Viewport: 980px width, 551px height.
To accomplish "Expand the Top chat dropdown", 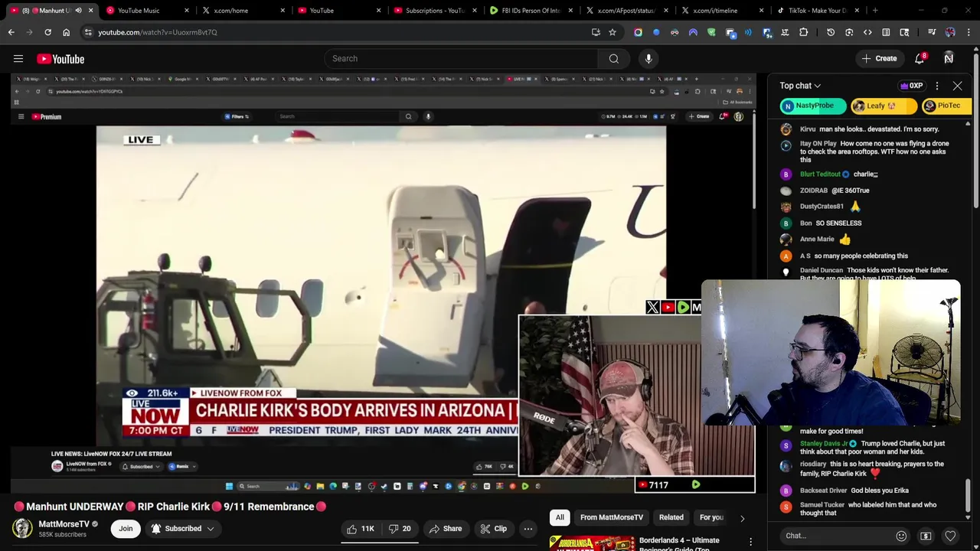I will (800, 86).
